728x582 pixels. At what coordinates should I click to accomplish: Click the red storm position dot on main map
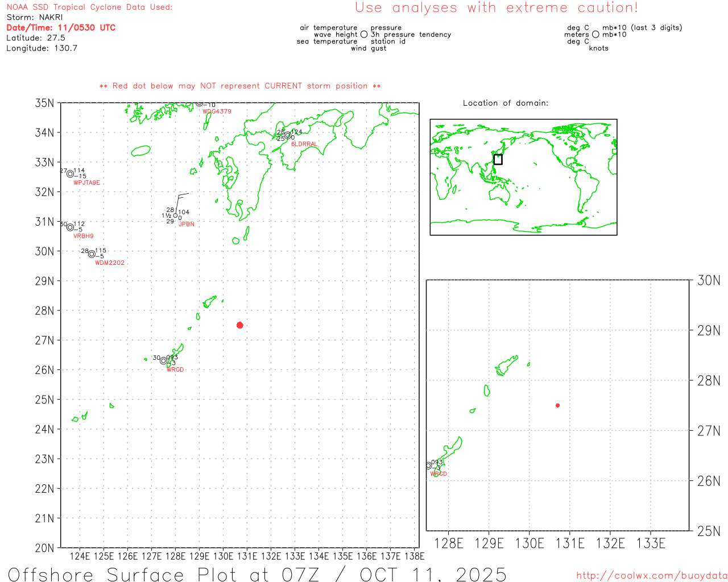pyautogui.click(x=240, y=325)
